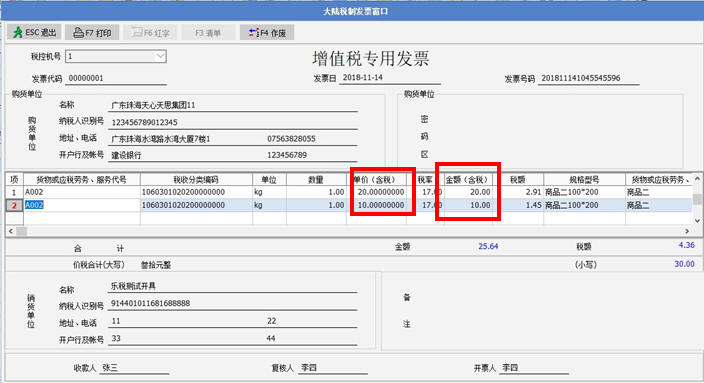Click column header 税率
Screen dimensions: 704x383
[425, 180]
